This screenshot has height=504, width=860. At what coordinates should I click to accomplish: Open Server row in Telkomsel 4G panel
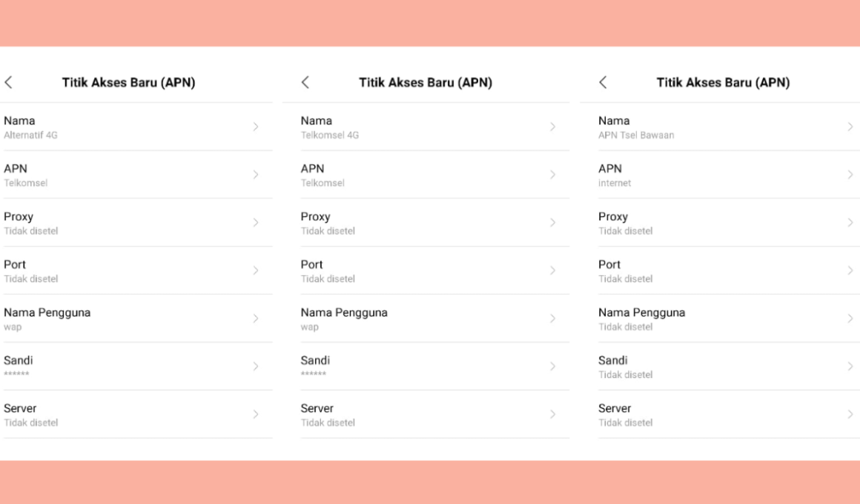pyautogui.click(x=435, y=414)
